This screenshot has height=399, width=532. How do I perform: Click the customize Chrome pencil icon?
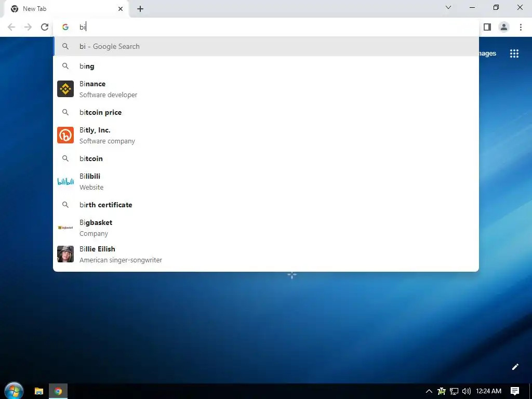(x=515, y=367)
